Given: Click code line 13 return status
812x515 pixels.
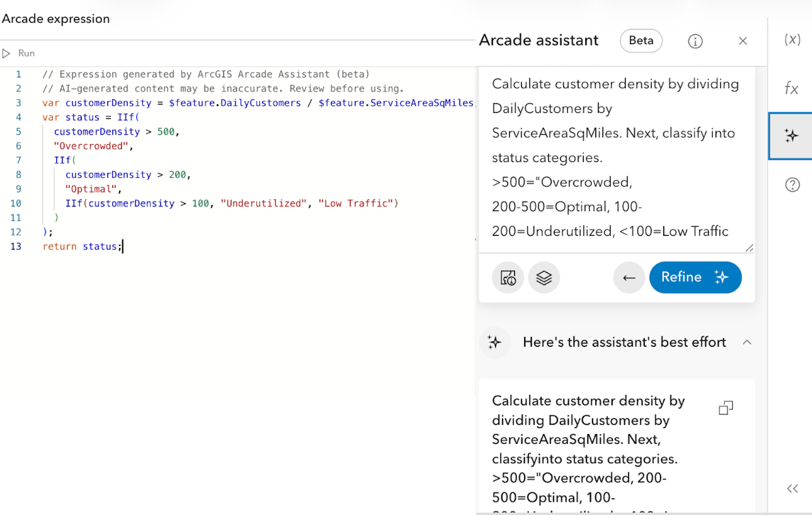Looking at the screenshot, I should click(82, 246).
